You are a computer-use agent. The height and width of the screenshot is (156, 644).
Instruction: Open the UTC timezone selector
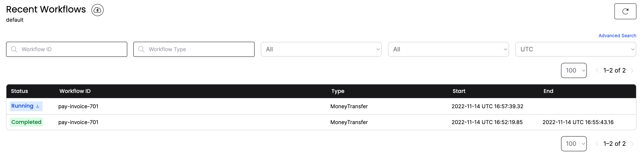point(575,49)
